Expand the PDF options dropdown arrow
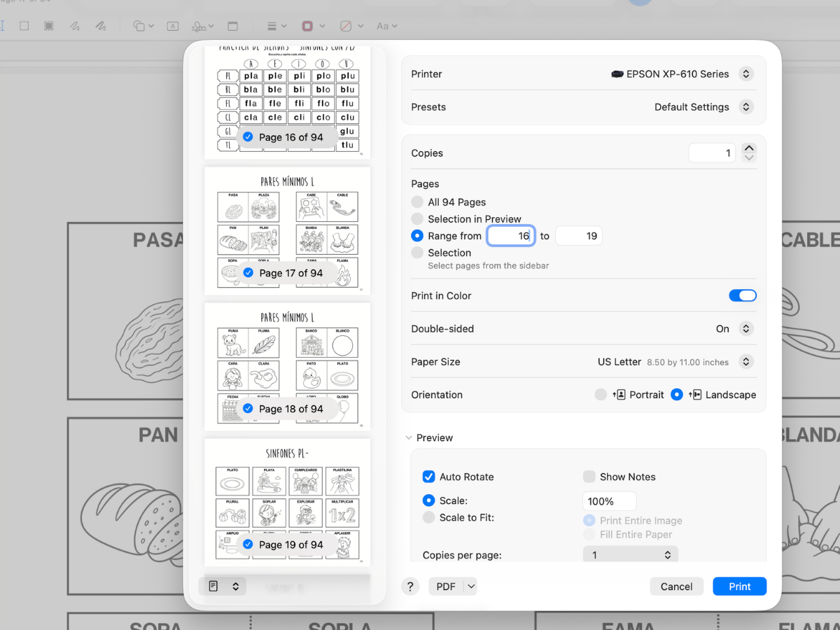Viewport: 840px width, 630px height. pos(470,587)
